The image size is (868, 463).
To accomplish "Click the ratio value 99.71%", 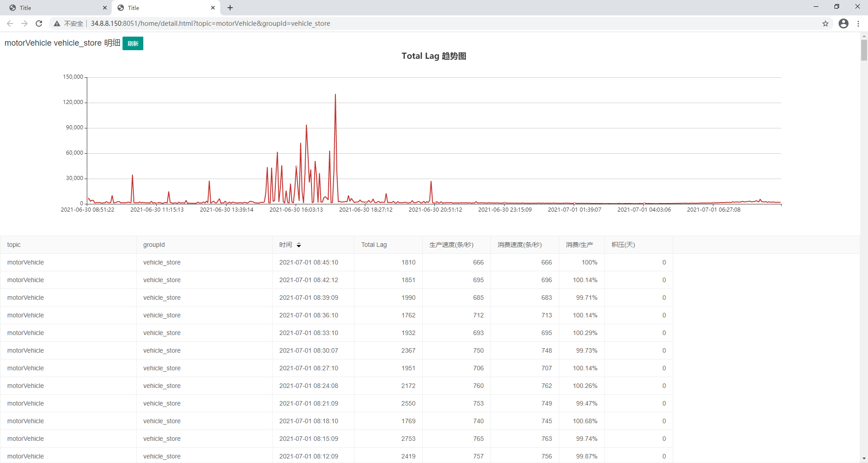I will [587, 298].
